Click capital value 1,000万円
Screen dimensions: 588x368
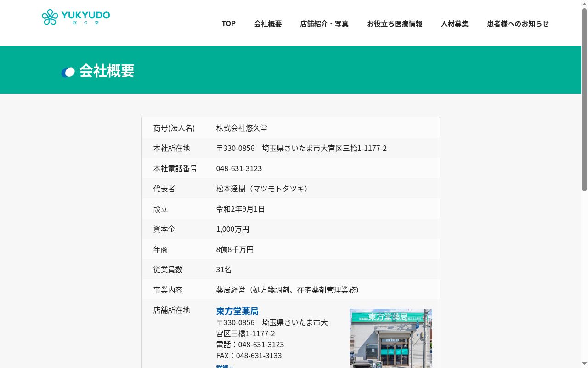[x=233, y=229]
